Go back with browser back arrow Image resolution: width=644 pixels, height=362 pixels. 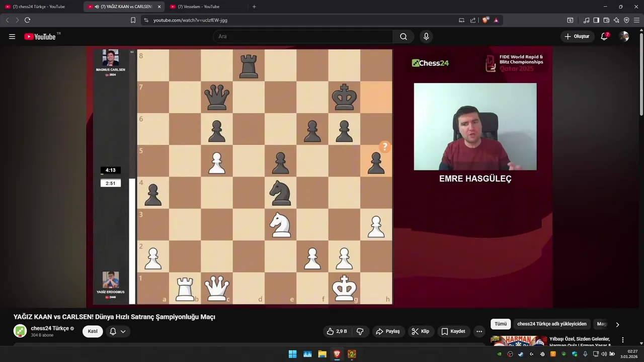(x=7, y=20)
